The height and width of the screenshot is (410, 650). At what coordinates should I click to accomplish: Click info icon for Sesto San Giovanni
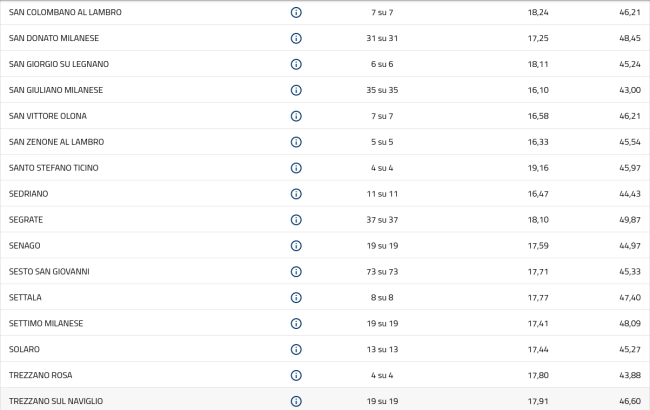(x=296, y=272)
